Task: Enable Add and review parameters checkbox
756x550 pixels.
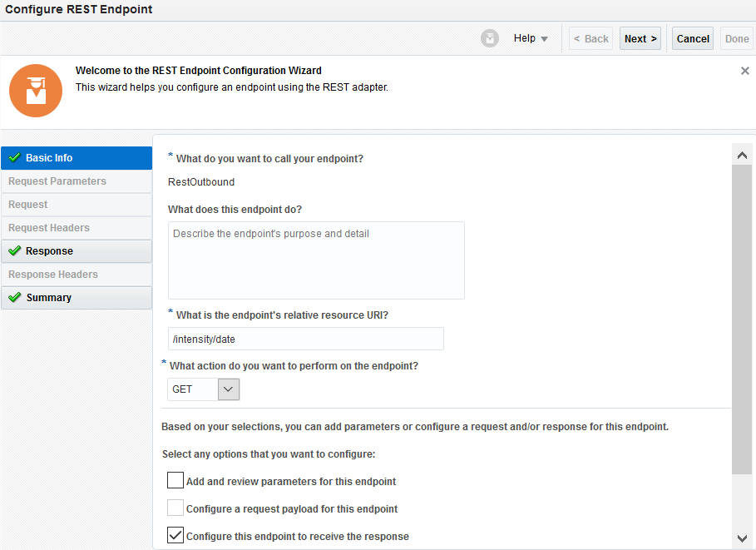Action: (x=175, y=481)
